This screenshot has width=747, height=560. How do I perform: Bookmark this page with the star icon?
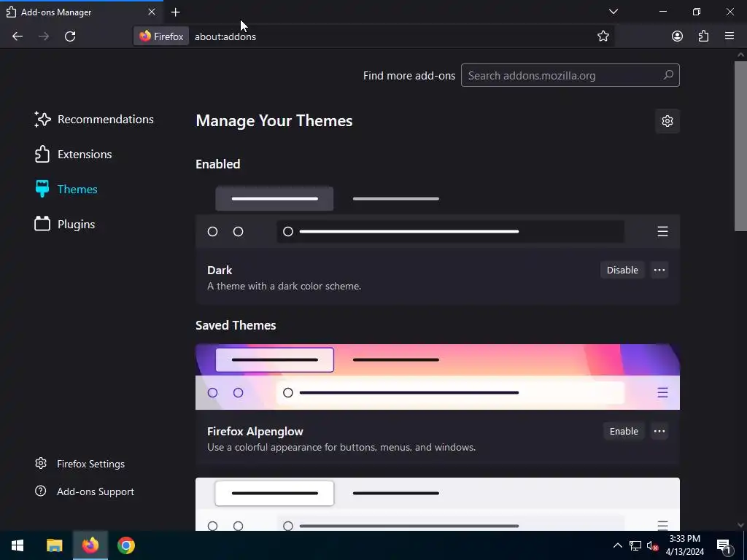point(603,36)
